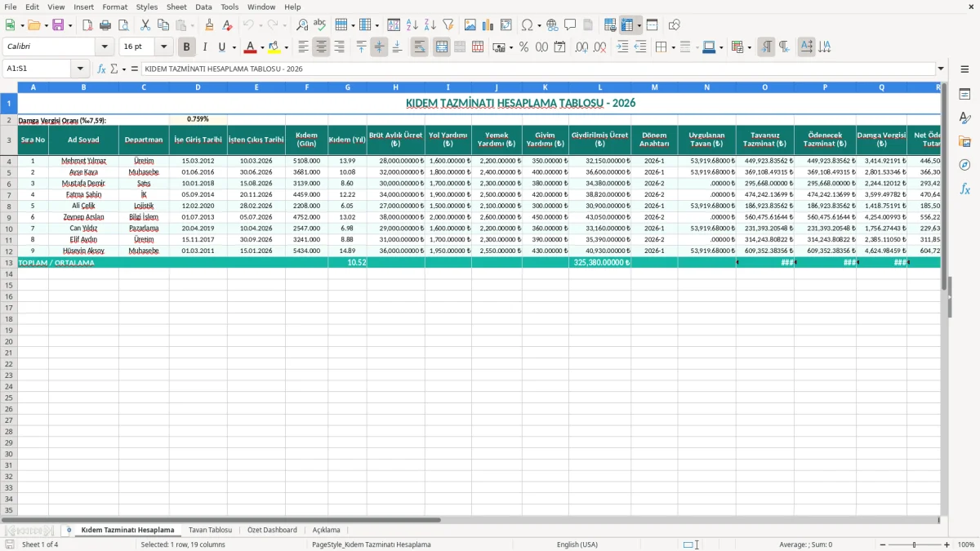Sort descending

[x=430, y=25]
